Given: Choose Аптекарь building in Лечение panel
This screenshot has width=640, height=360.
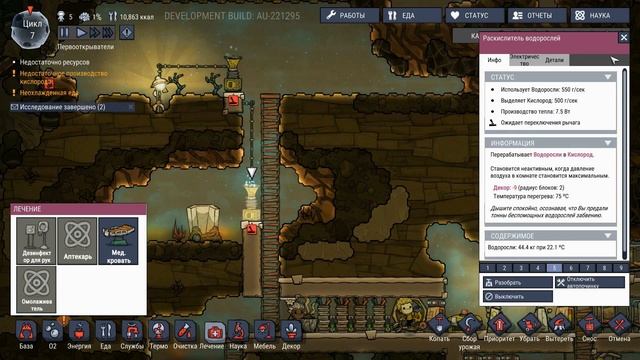Looking at the screenshot, I should coord(77,241).
